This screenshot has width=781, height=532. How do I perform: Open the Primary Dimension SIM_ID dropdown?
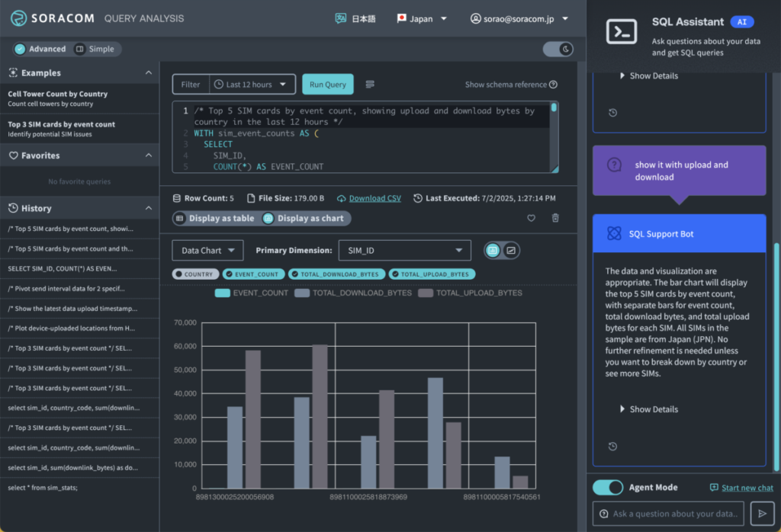point(405,249)
